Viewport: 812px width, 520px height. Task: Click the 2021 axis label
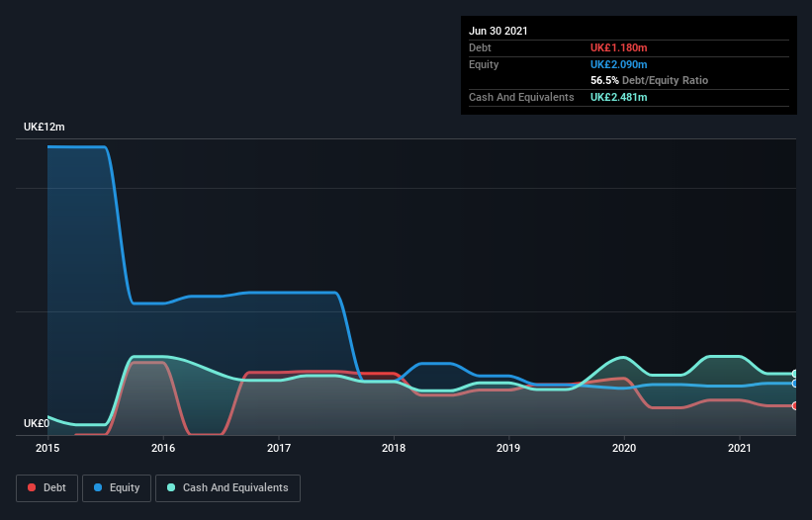740,448
